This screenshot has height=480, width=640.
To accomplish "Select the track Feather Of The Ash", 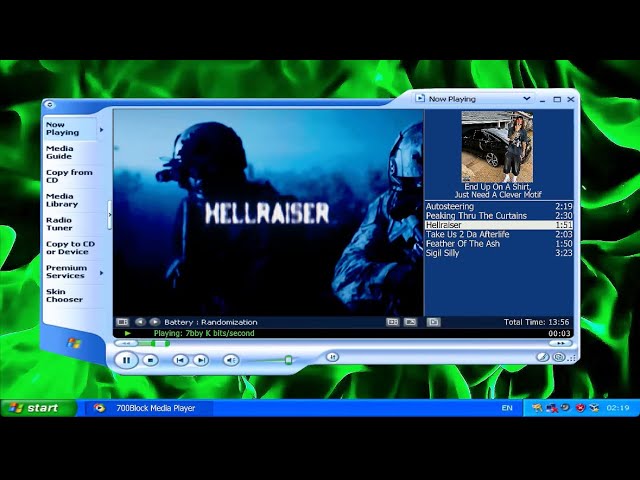I will pos(499,244).
